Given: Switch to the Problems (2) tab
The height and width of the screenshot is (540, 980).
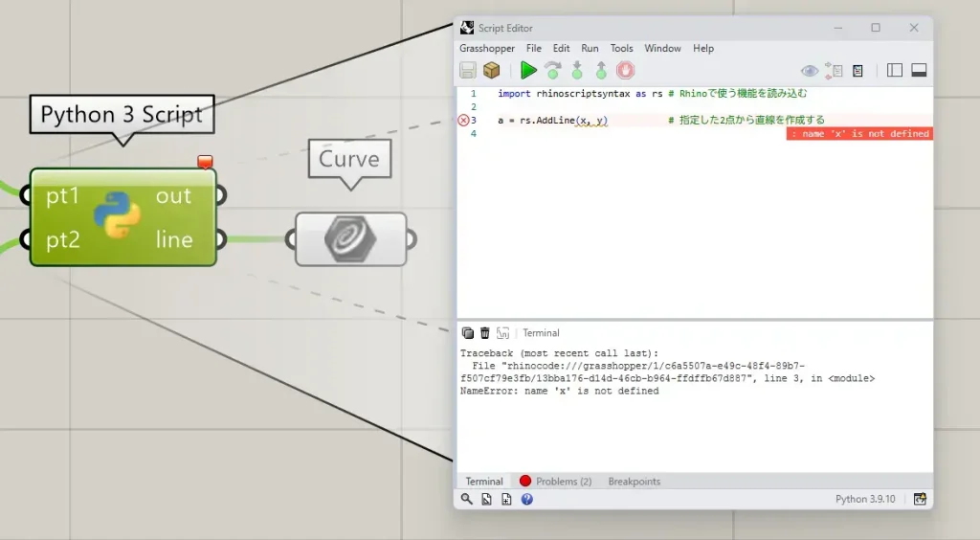Looking at the screenshot, I should tap(556, 482).
